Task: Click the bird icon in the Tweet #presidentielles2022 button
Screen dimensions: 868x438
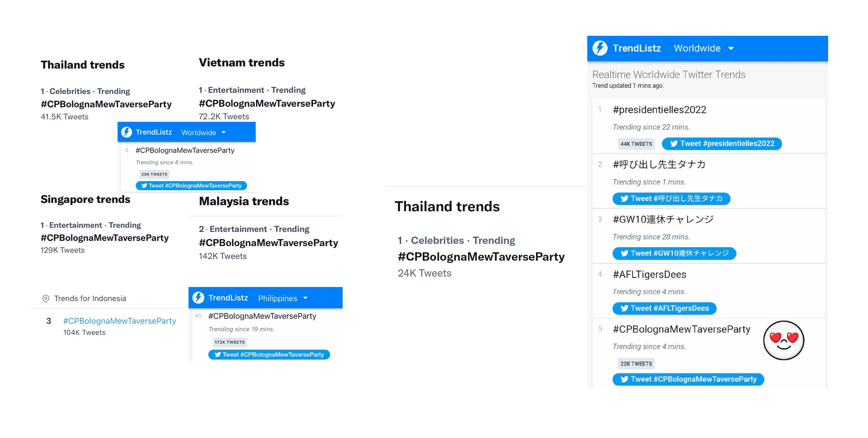Action: point(674,144)
